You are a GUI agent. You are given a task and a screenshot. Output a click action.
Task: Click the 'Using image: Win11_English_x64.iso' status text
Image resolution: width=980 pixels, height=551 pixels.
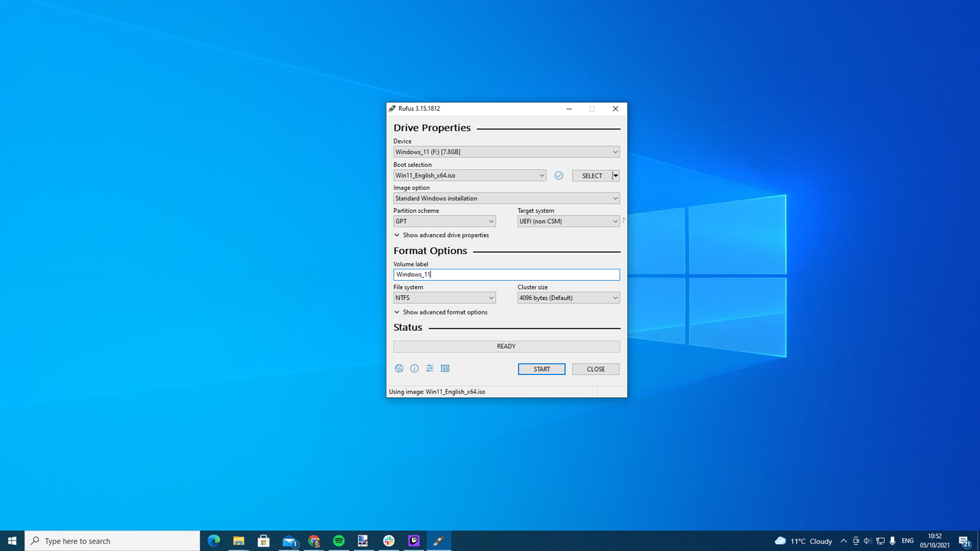click(x=437, y=391)
